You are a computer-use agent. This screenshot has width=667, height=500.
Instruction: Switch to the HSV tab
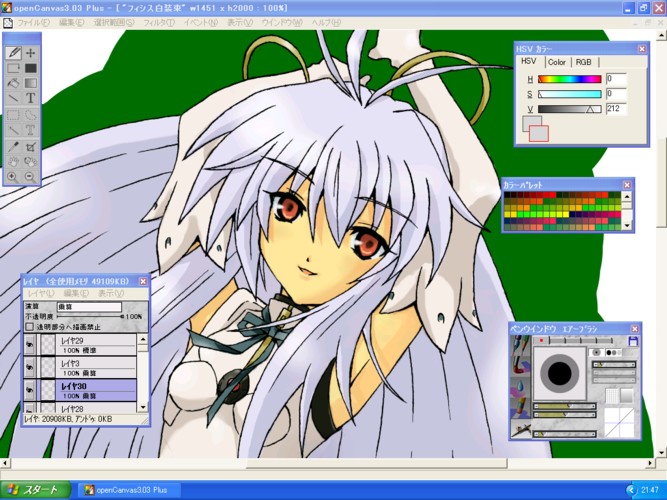[x=528, y=61]
